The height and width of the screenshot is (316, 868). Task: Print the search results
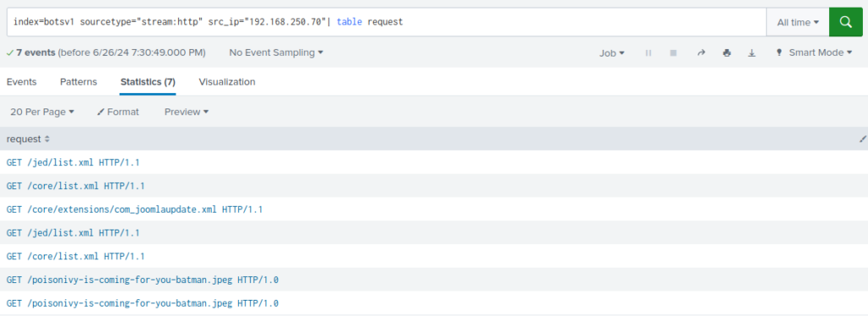pos(726,53)
